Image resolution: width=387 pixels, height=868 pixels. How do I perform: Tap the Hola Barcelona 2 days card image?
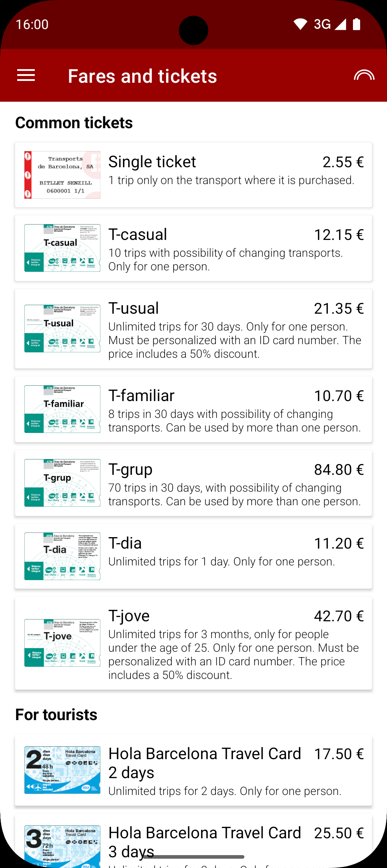point(62,770)
